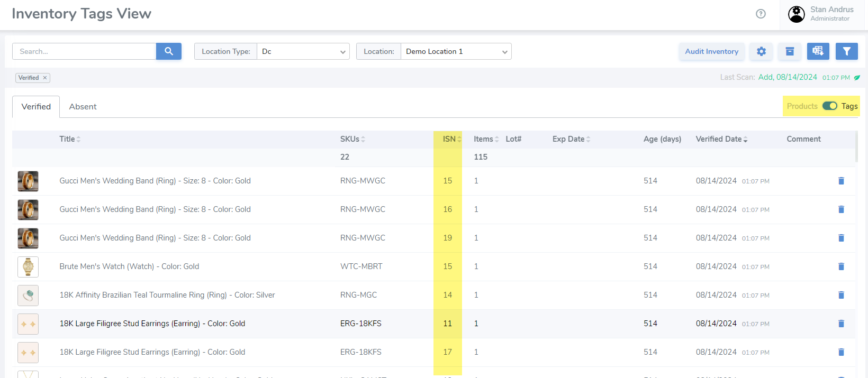Delete the Filigree Stud Earrings row with ISN 11
This screenshot has height=378, width=868.
[841, 324]
